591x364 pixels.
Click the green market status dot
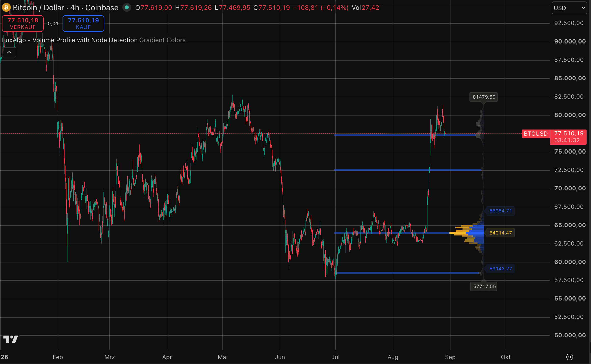tap(127, 8)
